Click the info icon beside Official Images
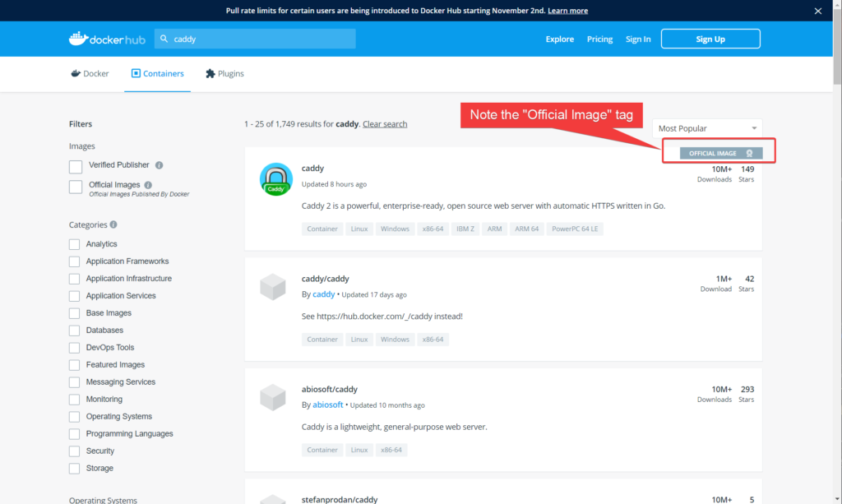The image size is (842, 504). [x=147, y=184]
